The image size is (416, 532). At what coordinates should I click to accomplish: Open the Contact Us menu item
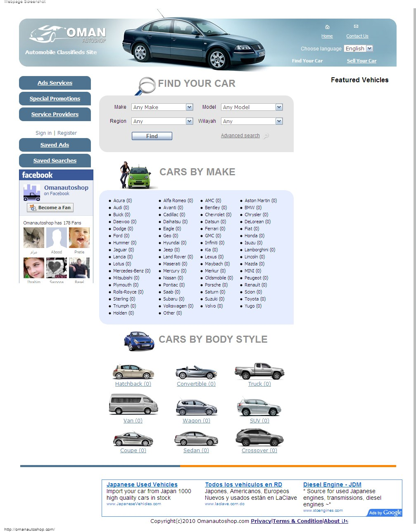tap(357, 36)
